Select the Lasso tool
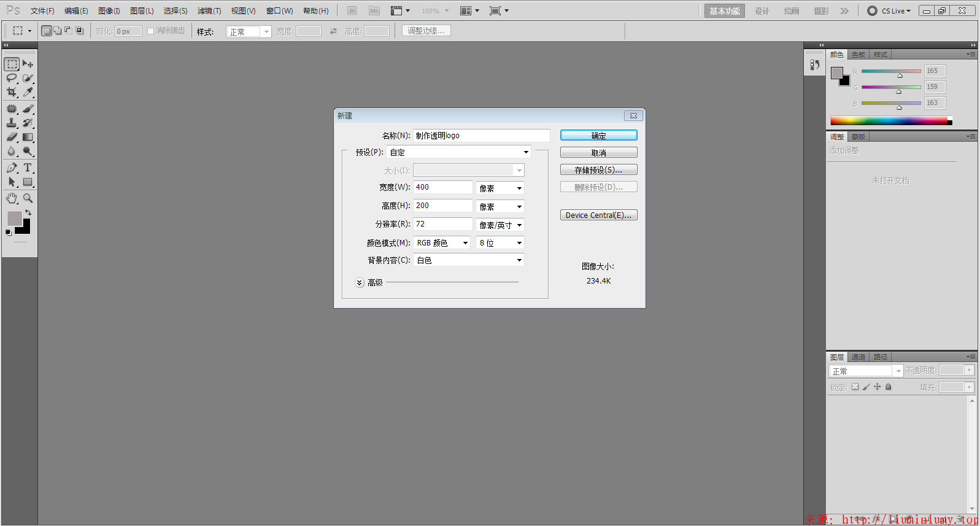The image size is (980, 526). pyautogui.click(x=12, y=78)
